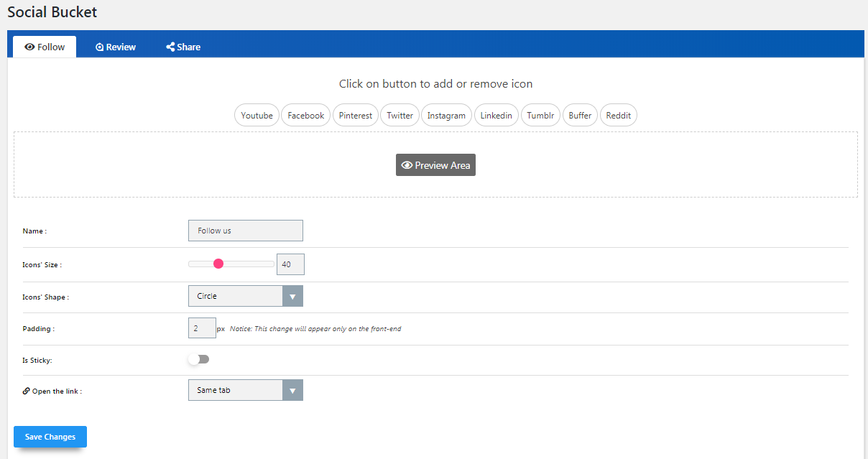Screen dimensions: 868x459
Task: Click the eye icon on Follow tab
Action: (x=29, y=47)
